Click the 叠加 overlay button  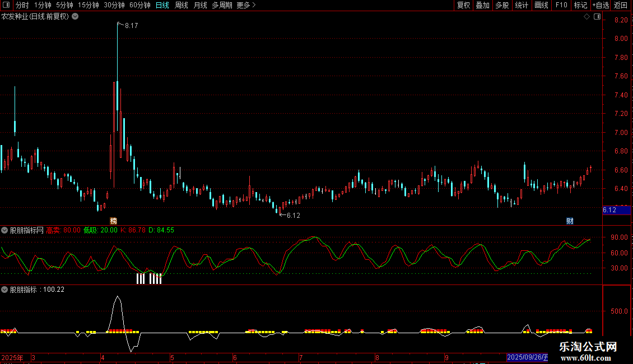[483, 5]
